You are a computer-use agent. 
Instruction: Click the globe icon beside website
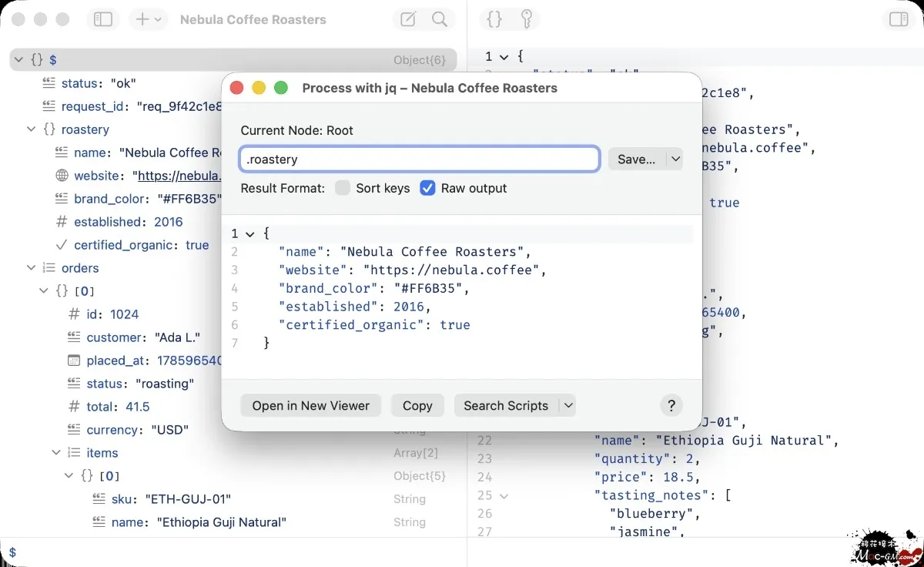click(x=62, y=176)
